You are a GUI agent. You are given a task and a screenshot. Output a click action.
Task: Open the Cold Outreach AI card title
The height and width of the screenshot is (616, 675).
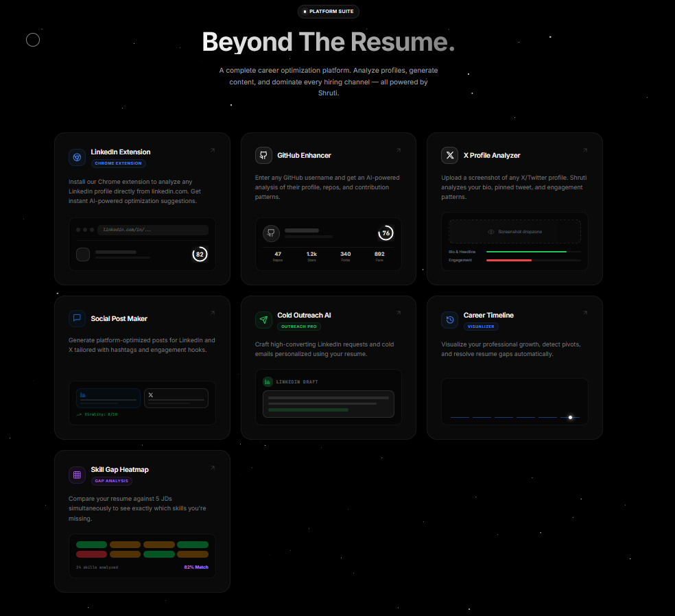(304, 315)
